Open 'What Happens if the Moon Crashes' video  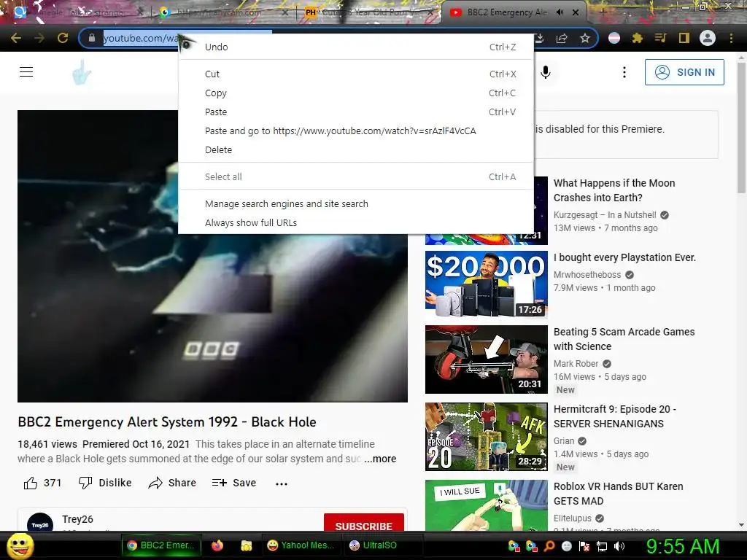(614, 190)
